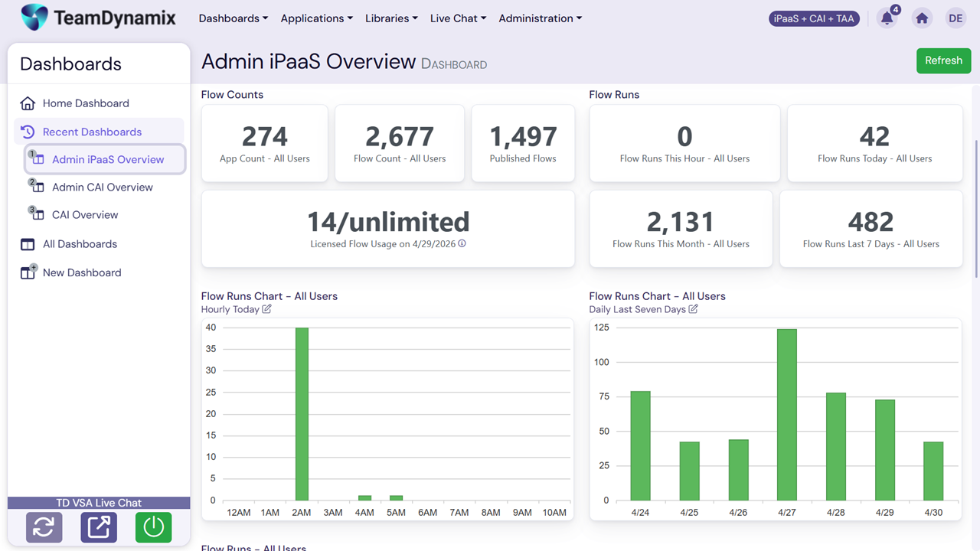Select Admin iPaaS Overview dashboard

click(105, 159)
